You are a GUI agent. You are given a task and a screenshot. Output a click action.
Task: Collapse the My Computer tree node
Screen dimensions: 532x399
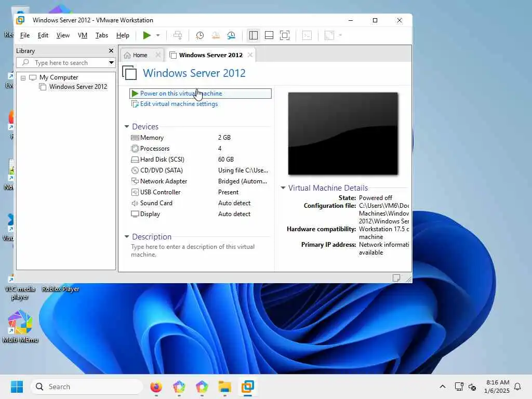pos(23,78)
